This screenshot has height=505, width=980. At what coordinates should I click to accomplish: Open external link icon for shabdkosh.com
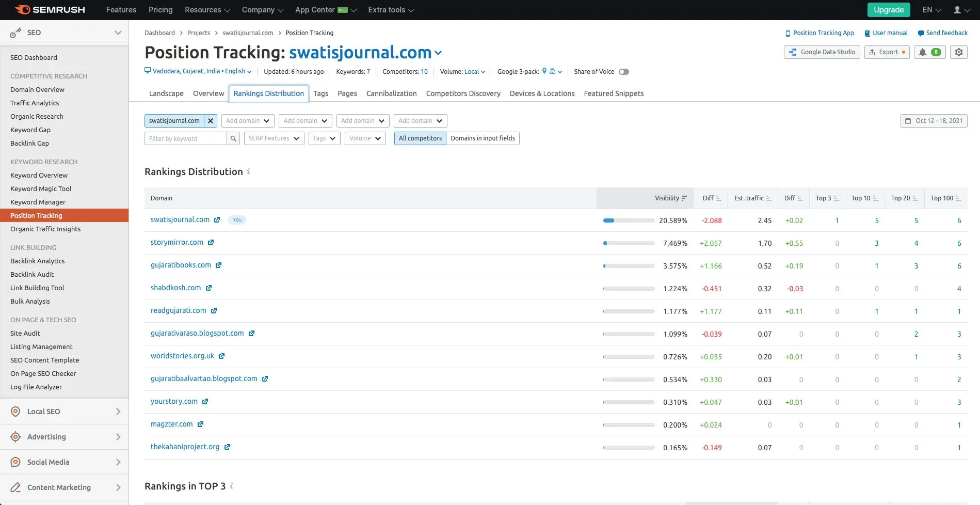coord(208,288)
